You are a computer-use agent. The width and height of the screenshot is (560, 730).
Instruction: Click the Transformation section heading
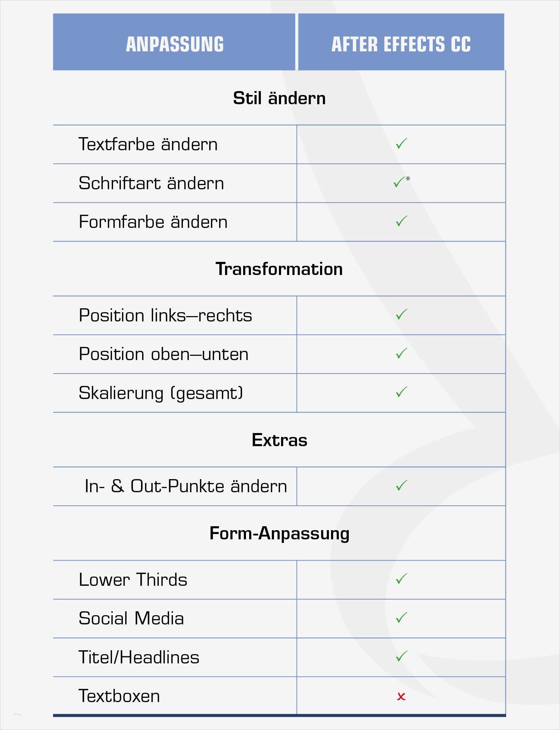pyautogui.click(x=279, y=269)
